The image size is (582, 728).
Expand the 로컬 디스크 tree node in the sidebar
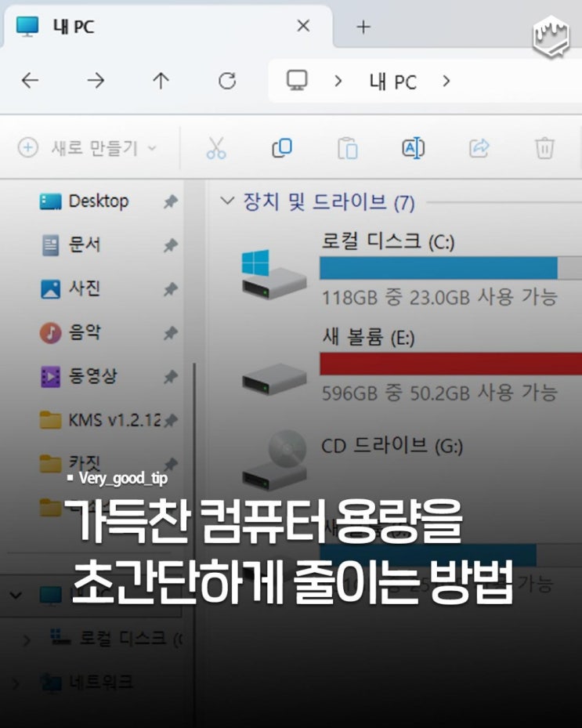point(27,640)
